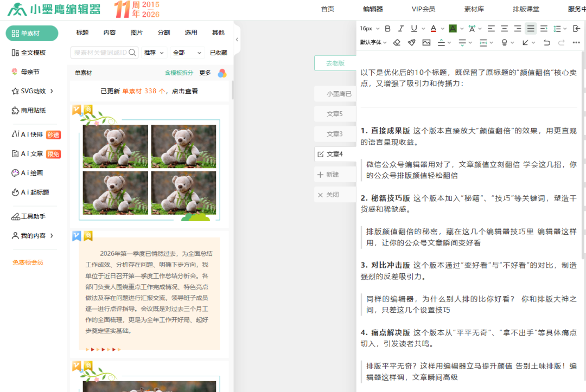Click the letter spacing icon
The height and width of the screenshot is (392, 586).
(x=472, y=28)
